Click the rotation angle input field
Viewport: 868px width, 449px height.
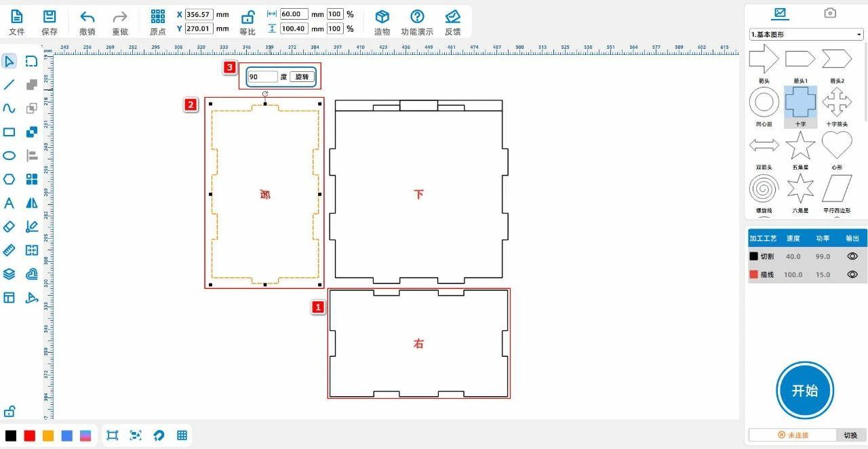tap(262, 77)
